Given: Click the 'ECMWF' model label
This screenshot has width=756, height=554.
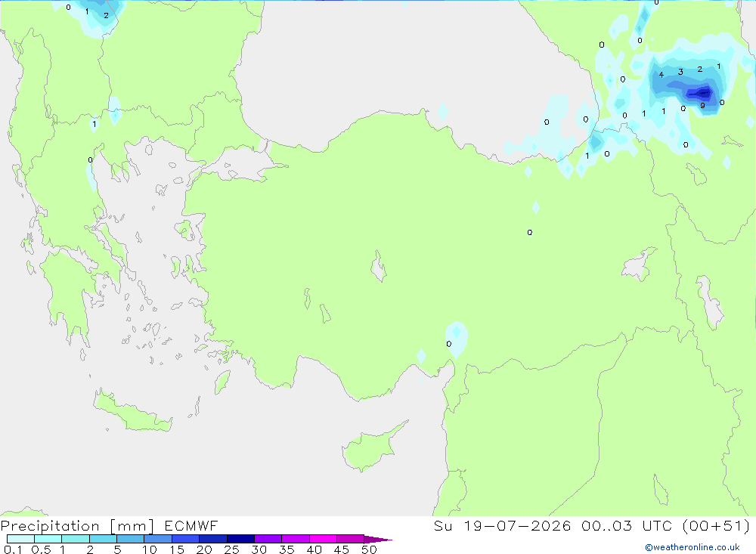Looking at the screenshot, I should tap(191, 526).
